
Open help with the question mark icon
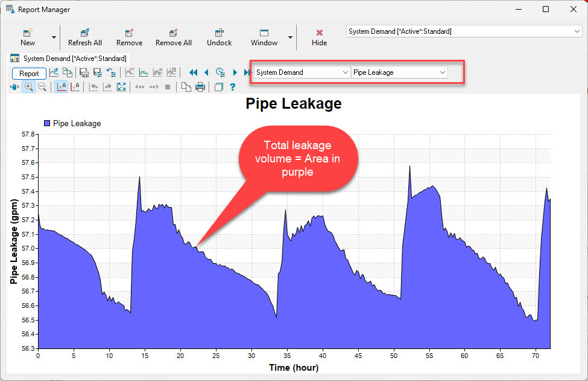point(233,87)
